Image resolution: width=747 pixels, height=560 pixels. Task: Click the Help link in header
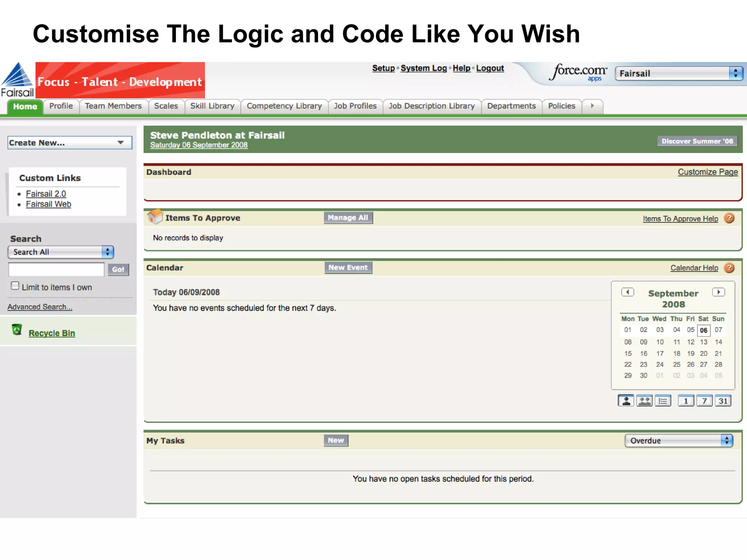[x=461, y=68]
